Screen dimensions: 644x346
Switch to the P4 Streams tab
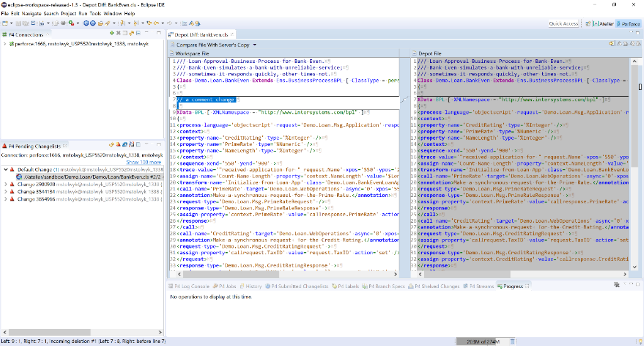pyautogui.click(x=479, y=286)
